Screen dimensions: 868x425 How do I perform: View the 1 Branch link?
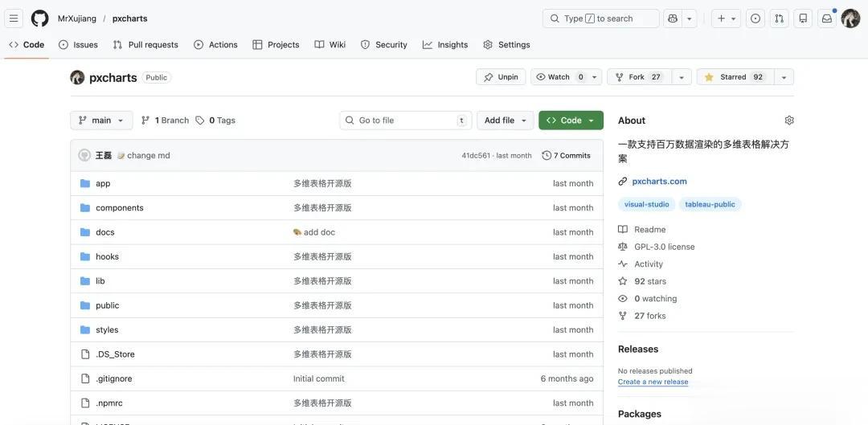tap(165, 120)
